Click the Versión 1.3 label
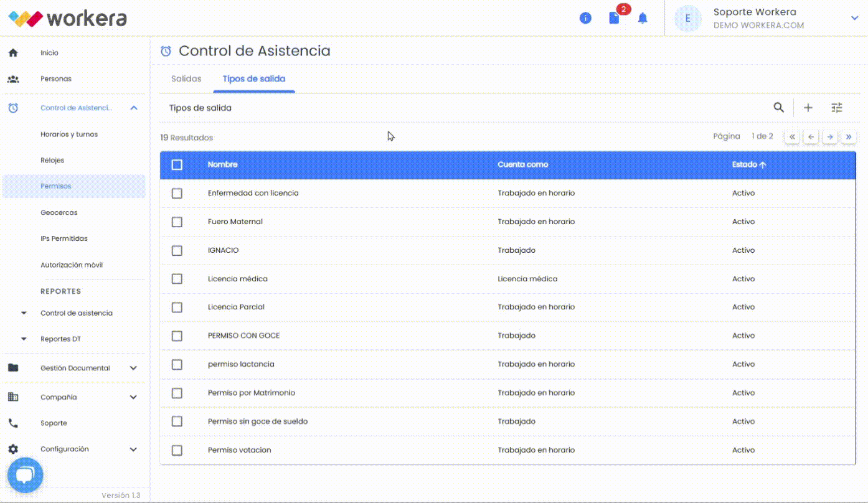The image size is (868, 503). (x=121, y=496)
